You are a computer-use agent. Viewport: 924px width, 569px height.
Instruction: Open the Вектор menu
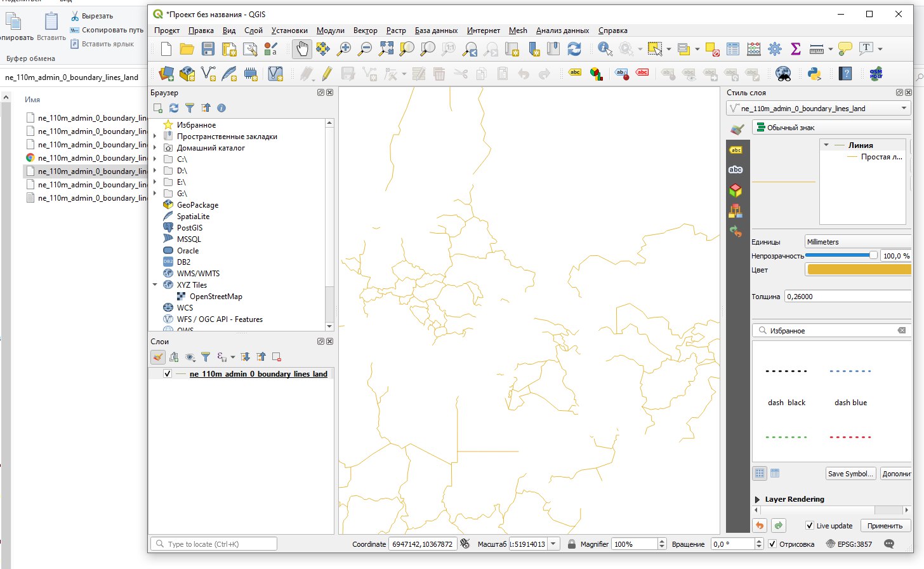[365, 30]
